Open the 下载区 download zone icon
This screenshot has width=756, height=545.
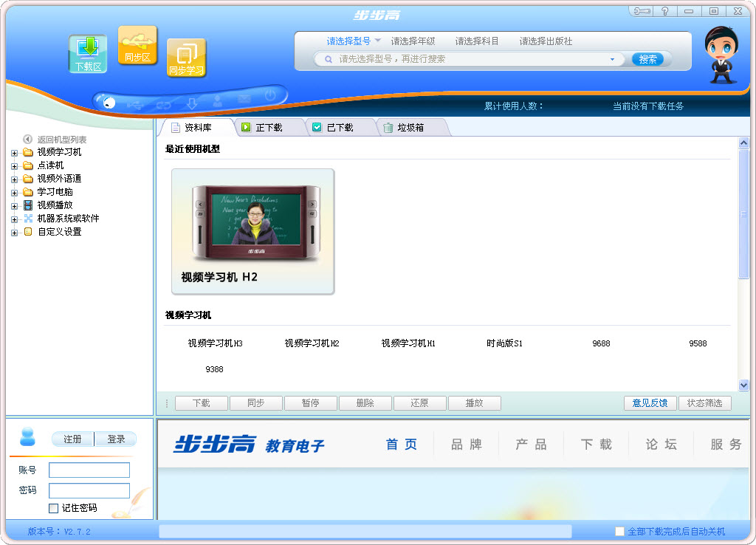pos(87,53)
